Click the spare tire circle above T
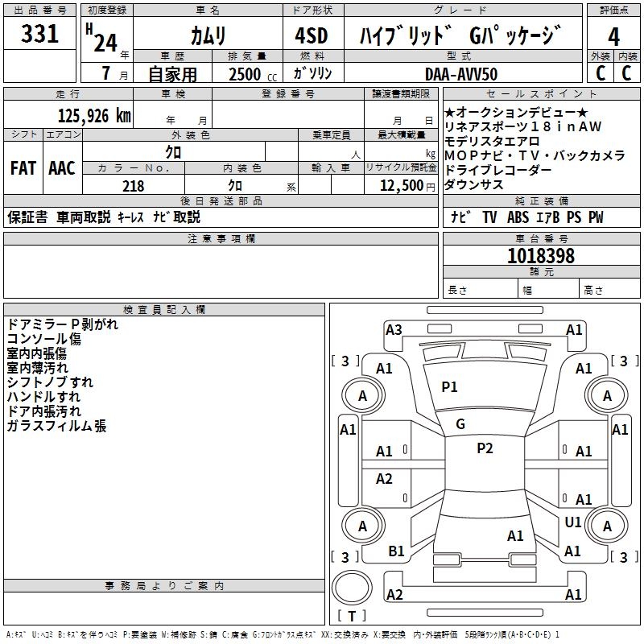The image size is (644, 644). [x=352, y=588]
